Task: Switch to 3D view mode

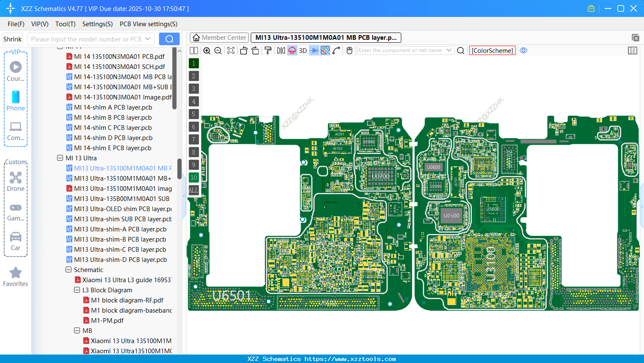Action: tap(302, 50)
